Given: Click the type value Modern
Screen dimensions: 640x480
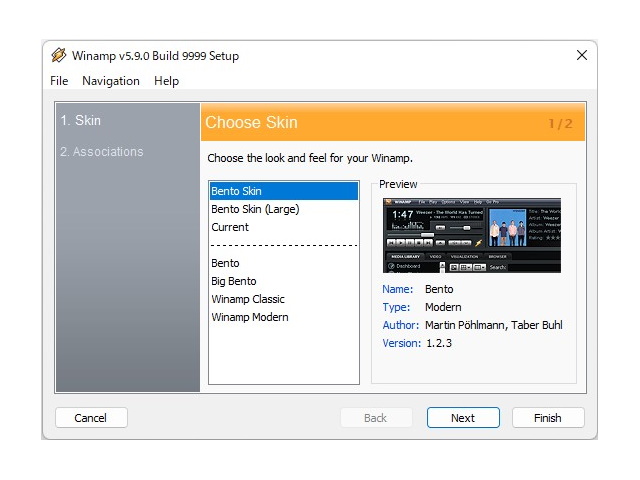Looking at the screenshot, I should click(443, 307).
